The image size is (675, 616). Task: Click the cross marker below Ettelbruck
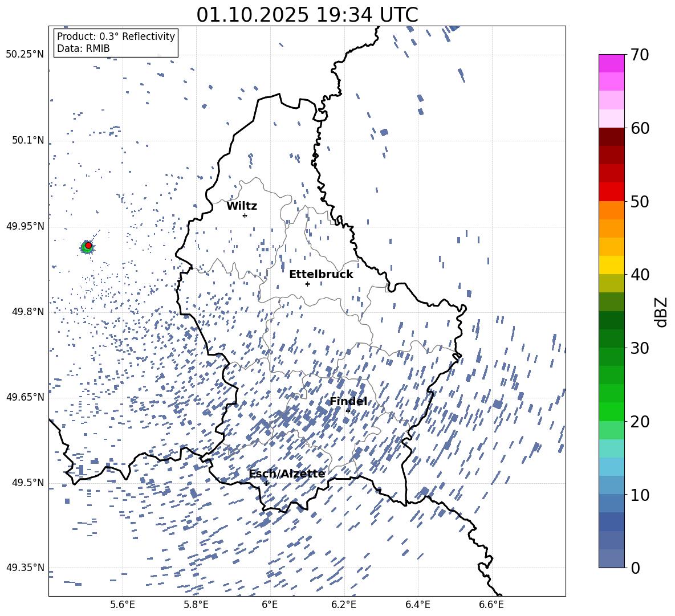click(307, 284)
